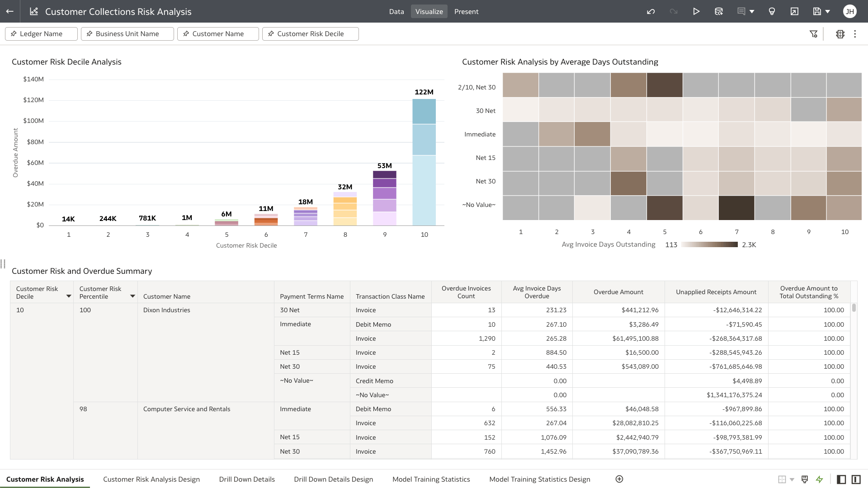Toggle the right panel visibility

857,479
